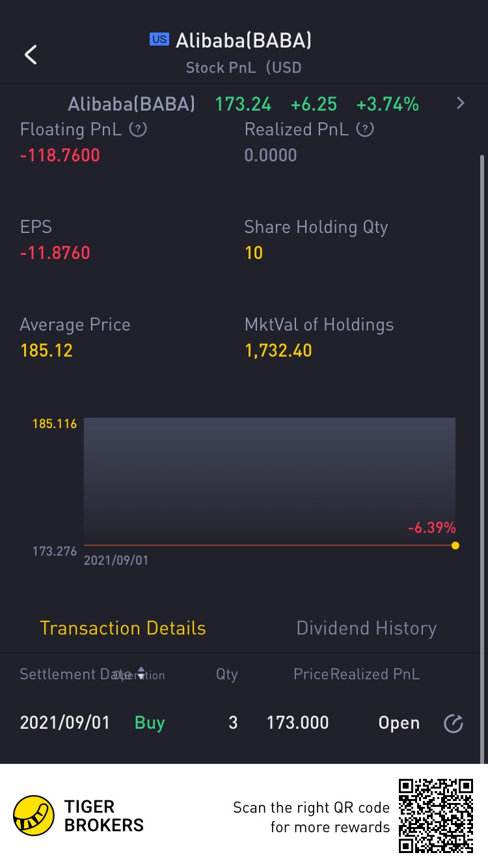The image size is (488, 868).
Task: Switch to the Transaction Details tab
Action: tap(123, 628)
